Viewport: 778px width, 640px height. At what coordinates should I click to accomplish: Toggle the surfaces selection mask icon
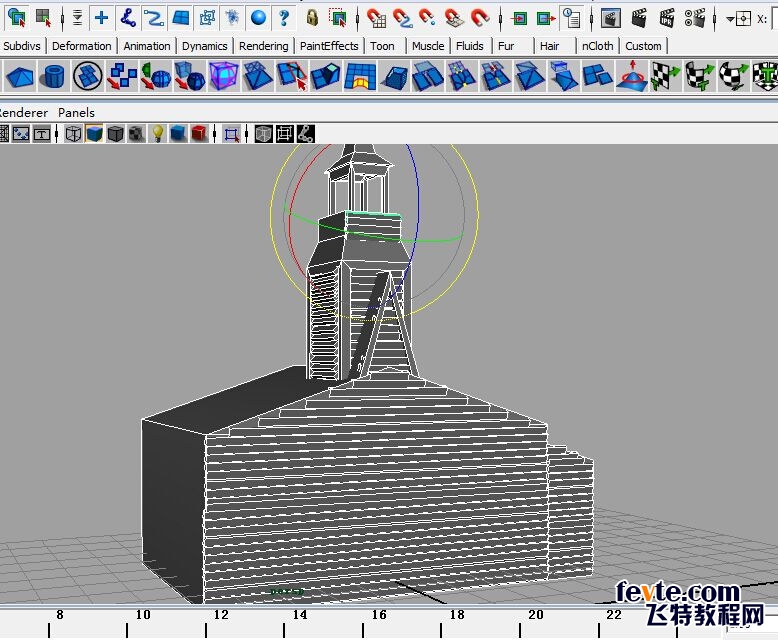coord(181,18)
